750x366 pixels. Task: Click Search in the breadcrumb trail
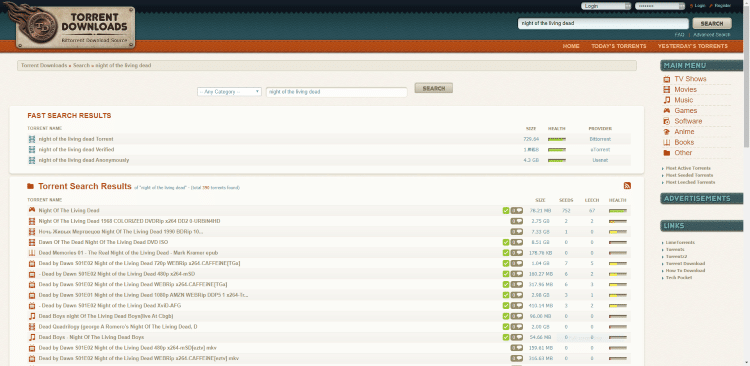pyautogui.click(x=81, y=65)
